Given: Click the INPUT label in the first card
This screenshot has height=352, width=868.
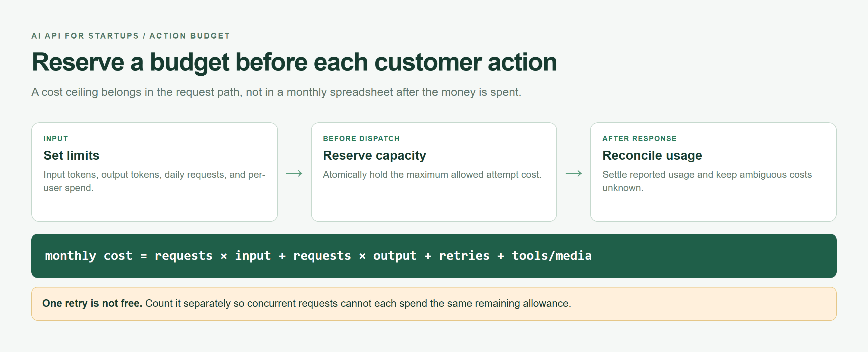Looking at the screenshot, I should (x=55, y=138).
